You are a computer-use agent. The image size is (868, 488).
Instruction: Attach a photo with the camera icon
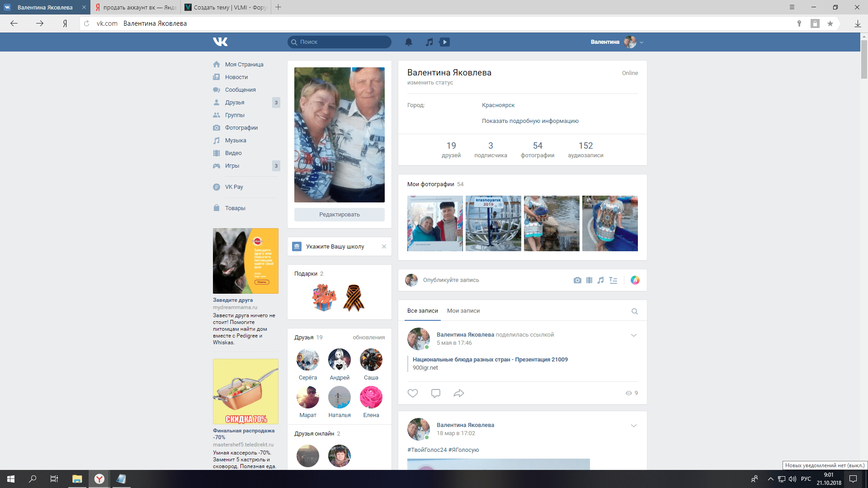(577, 280)
